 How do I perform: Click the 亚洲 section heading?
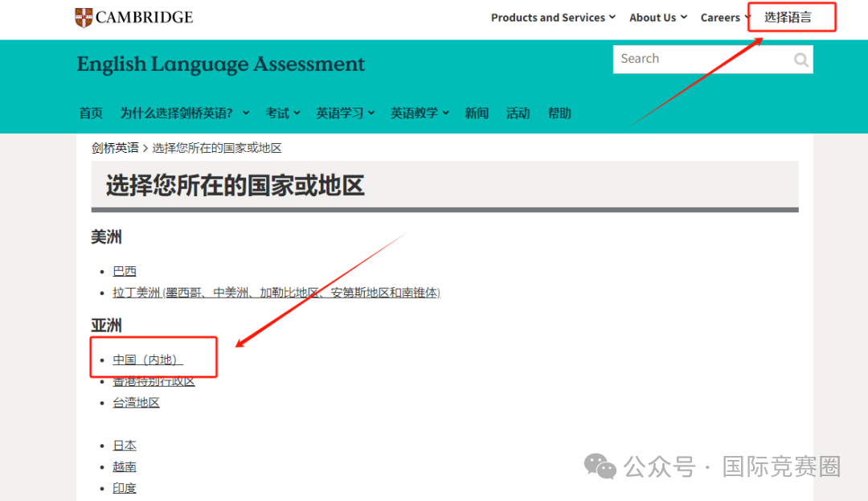pyautogui.click(x=106, y=326)
